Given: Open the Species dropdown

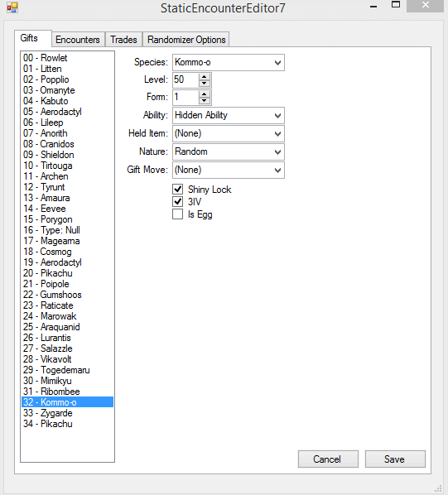Looking at the screenshot, I should click(x=229, y=63).
